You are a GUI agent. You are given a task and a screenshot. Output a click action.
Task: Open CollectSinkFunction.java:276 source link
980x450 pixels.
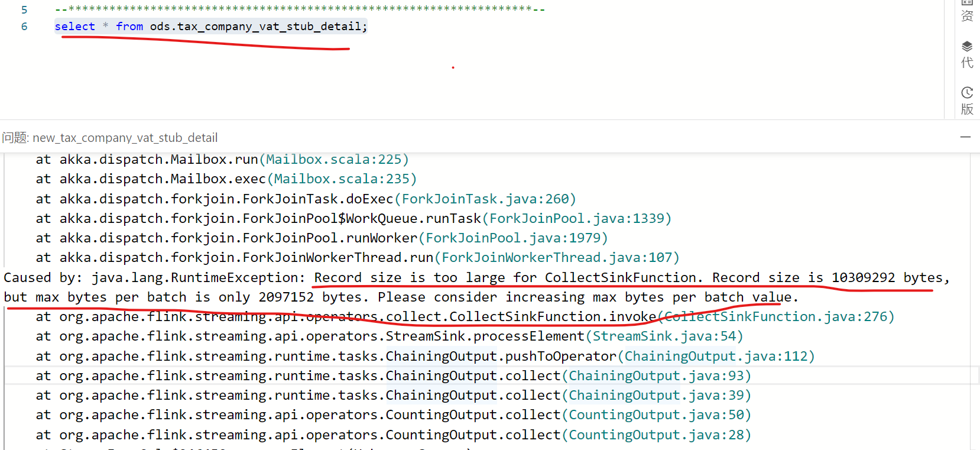(776, 317)
